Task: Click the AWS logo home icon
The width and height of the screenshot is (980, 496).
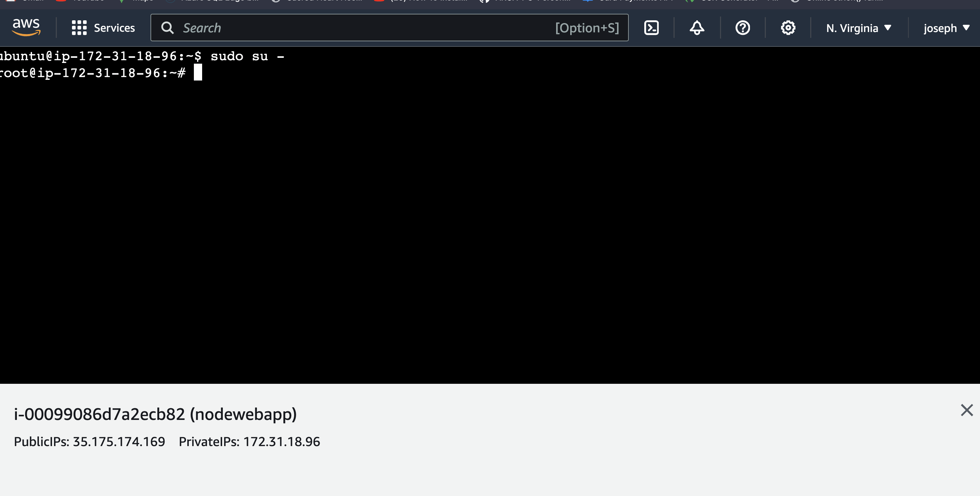Action: click(26, 28)
